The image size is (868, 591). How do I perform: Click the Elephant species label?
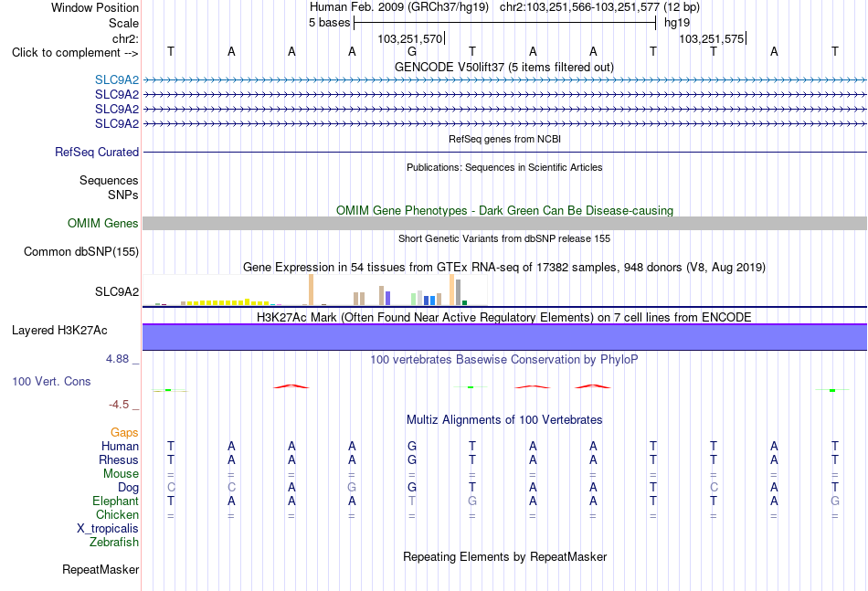[116, 501]
